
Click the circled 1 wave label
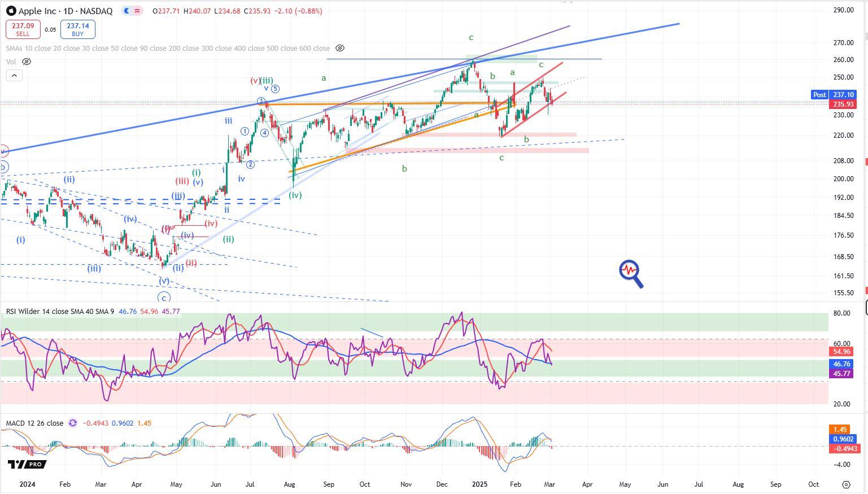click(x=245, y=131)
